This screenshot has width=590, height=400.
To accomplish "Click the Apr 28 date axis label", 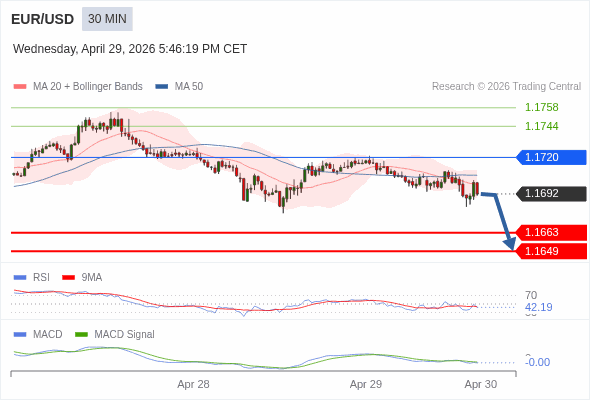I will tap(193, 385).
